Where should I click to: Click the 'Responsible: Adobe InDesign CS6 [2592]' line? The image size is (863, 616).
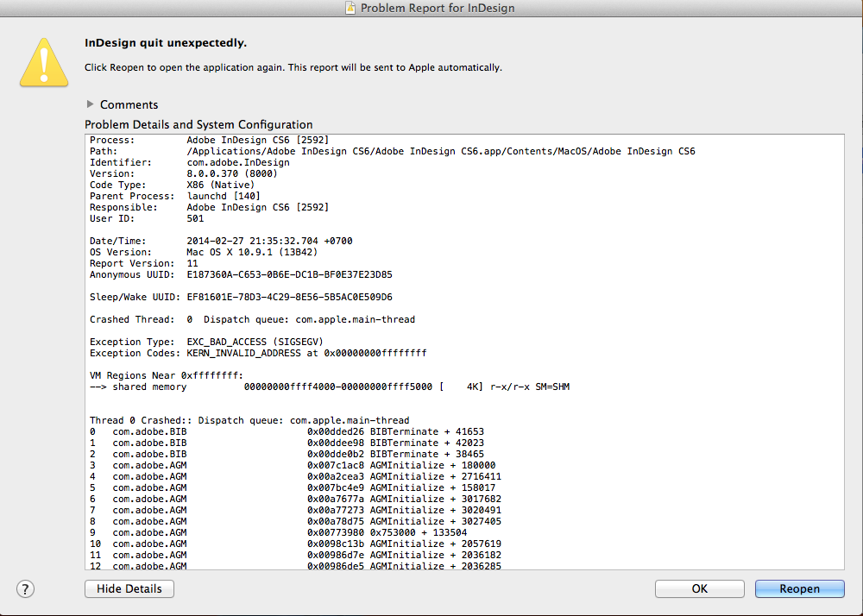pyautogui.click(x=209, y=207)
